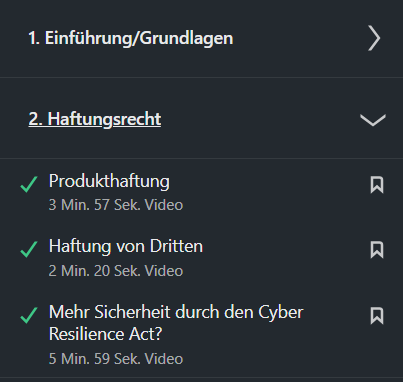The width and height of the screenshot is (403, 382).
Task: Bookmark the Cyber Resilience Act video
Action: (x=377, y=315)
